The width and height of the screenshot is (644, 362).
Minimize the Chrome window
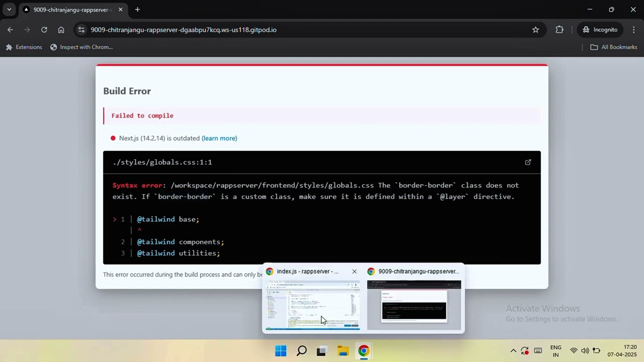[x=590, y=10]
